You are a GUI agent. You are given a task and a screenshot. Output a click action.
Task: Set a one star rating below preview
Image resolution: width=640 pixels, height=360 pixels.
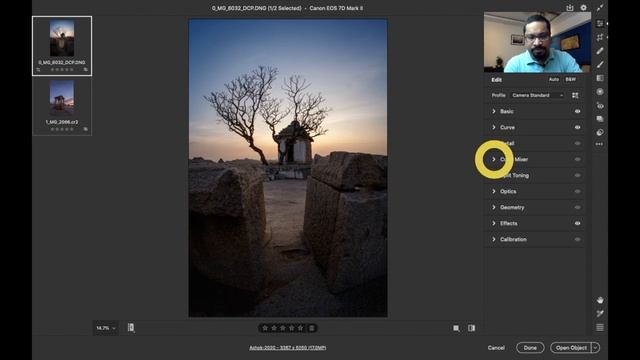(x=265, y=328)
